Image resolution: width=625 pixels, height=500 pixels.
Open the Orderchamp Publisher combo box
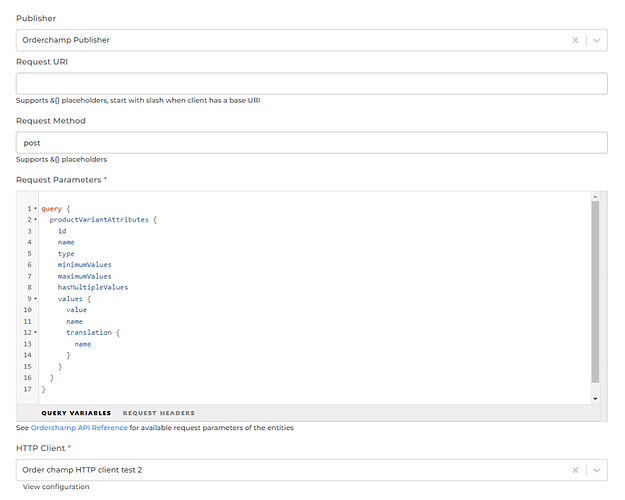point(312,40)
